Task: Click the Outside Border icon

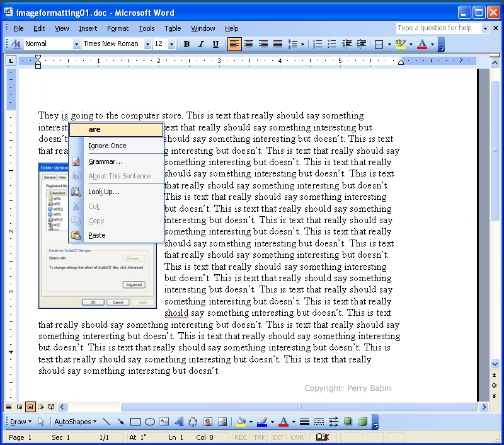Action: tap(379, 43)
